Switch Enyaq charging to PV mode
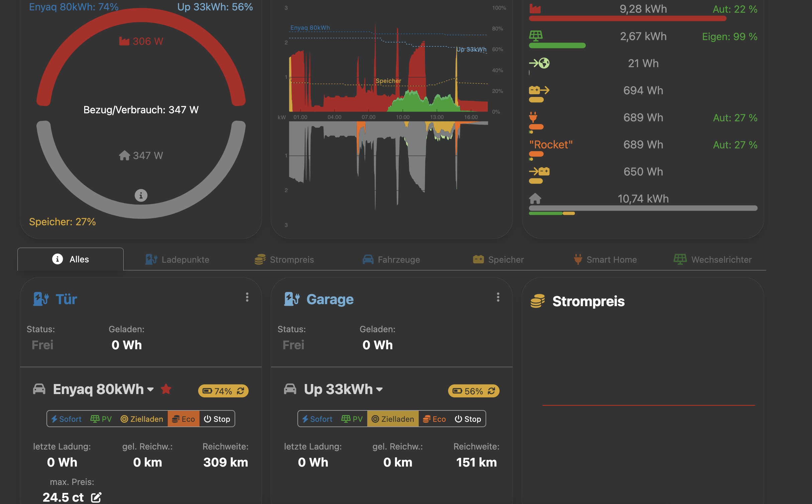Screen dimensions: 812x504 [101, 419]
